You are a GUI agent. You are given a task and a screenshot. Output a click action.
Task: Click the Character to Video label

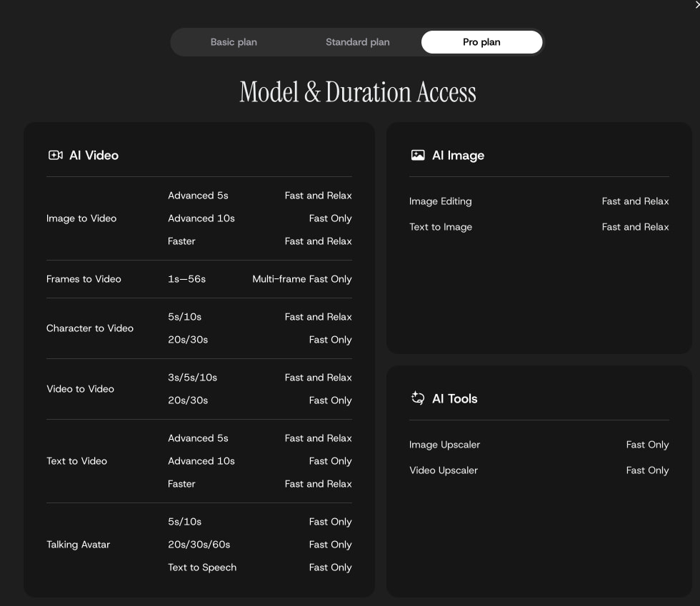click(x=90, y=328)
